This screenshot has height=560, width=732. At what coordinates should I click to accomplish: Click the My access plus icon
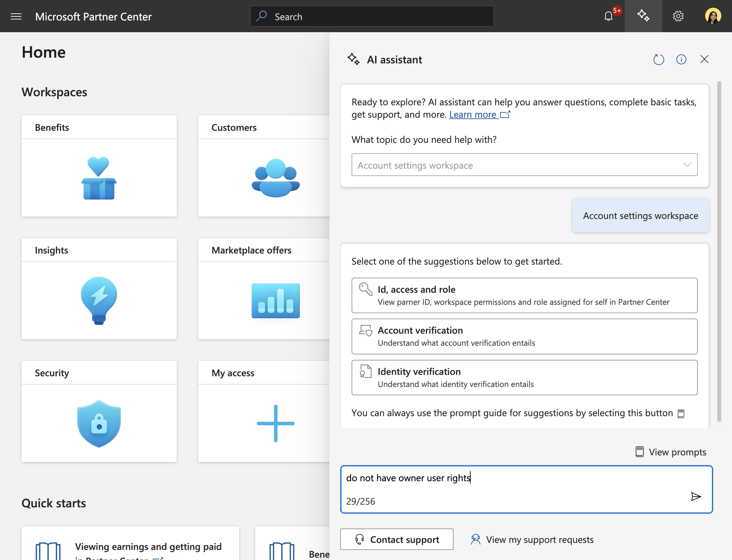coord(275,423)
